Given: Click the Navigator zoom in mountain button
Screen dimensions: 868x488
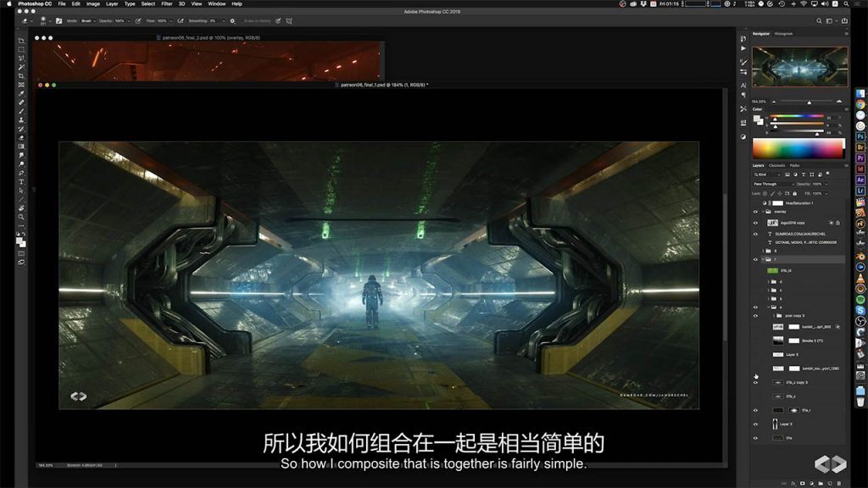Looking at the screenshot, I should pyautogui.click(x=839, y=102).
